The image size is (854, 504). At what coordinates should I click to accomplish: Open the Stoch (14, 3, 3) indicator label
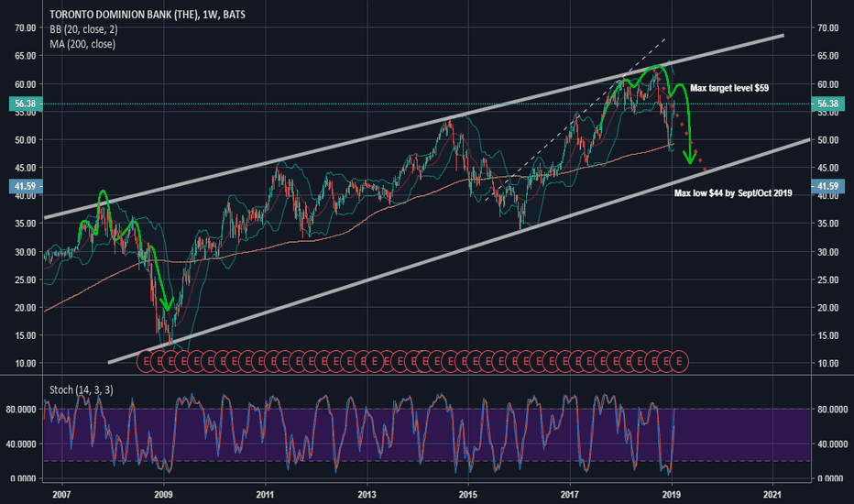click(82, 389)
